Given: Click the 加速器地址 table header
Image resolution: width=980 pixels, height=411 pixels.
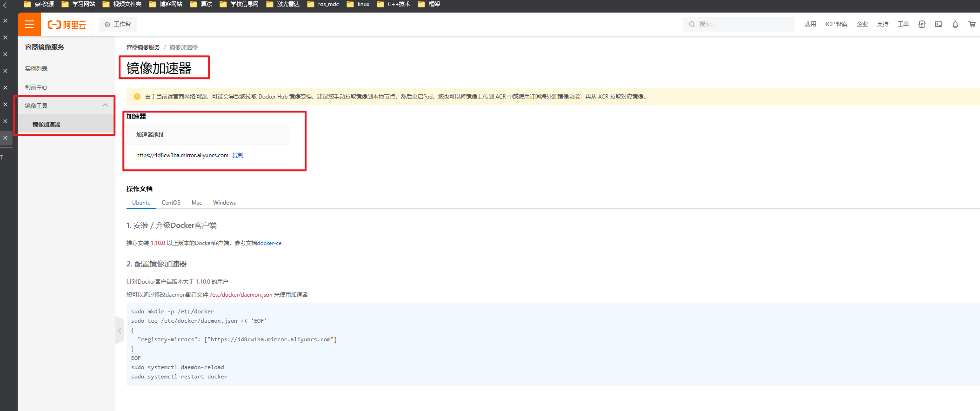Looking at the screenshot, I should [208, 135].
